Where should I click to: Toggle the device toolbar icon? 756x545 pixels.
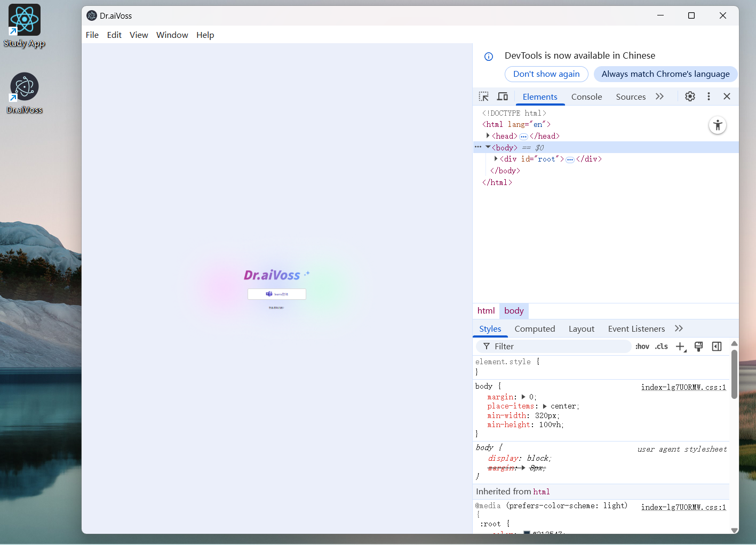tap(503, 97)
